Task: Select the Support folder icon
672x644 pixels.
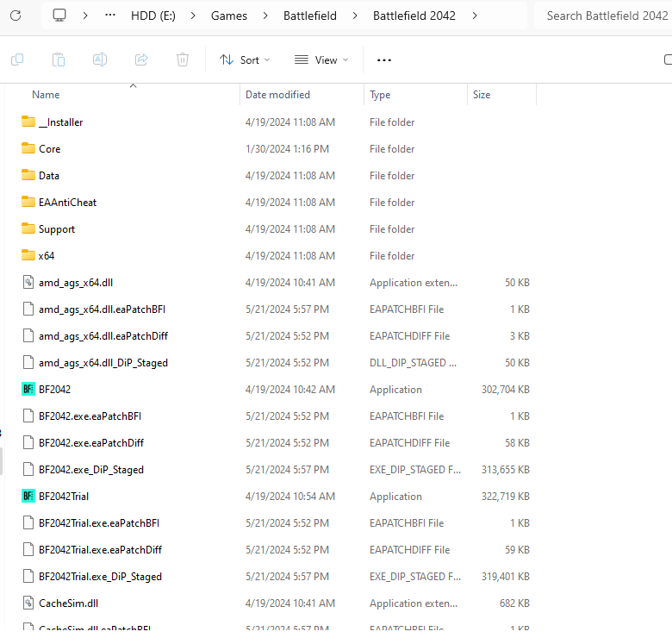Action: pos(28,228)
